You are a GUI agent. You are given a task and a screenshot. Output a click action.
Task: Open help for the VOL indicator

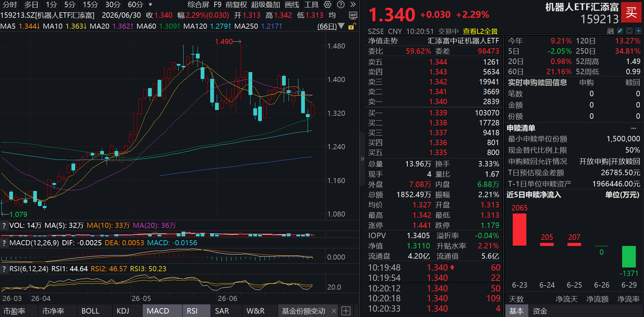pyautogui.click(x=4, y=225)
